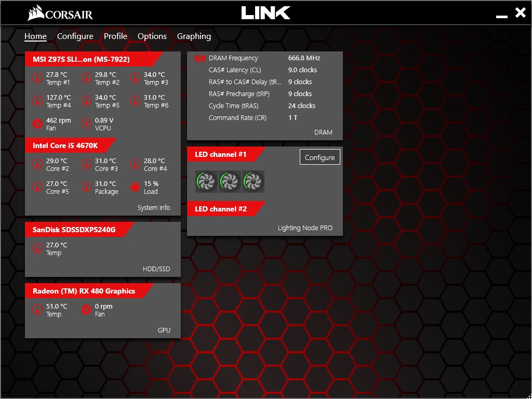Select the first LED channel #1 fan
Image resolution: width=532 pixels, height=399 pixels.
click(x=206, y=181)
